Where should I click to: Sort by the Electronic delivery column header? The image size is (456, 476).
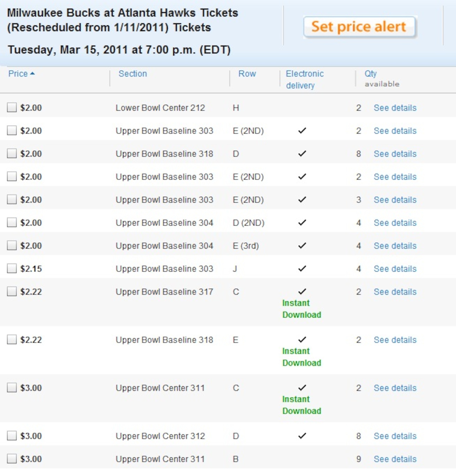(x=305, y=79)
